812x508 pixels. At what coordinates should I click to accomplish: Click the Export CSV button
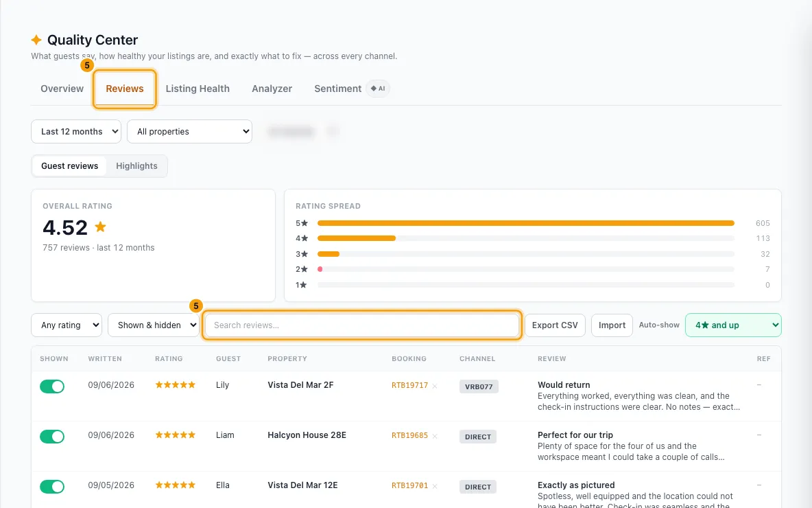(x=555, y=325)
